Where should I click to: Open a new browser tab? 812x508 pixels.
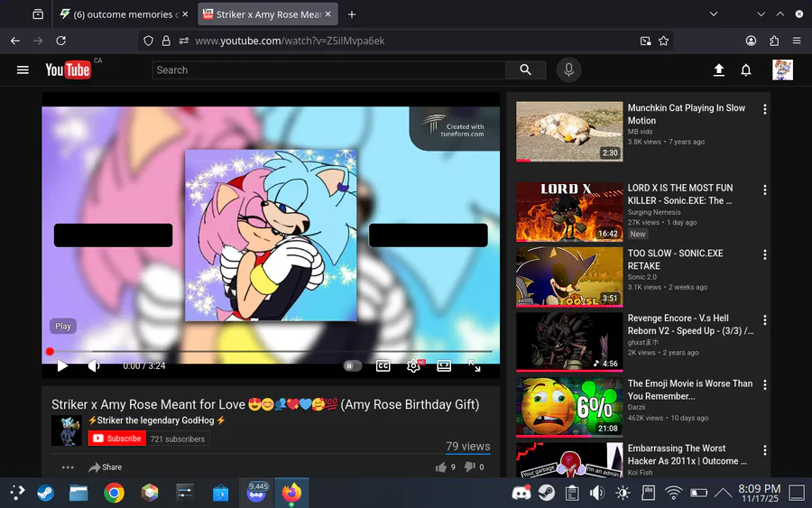click(x=352, y=14)
